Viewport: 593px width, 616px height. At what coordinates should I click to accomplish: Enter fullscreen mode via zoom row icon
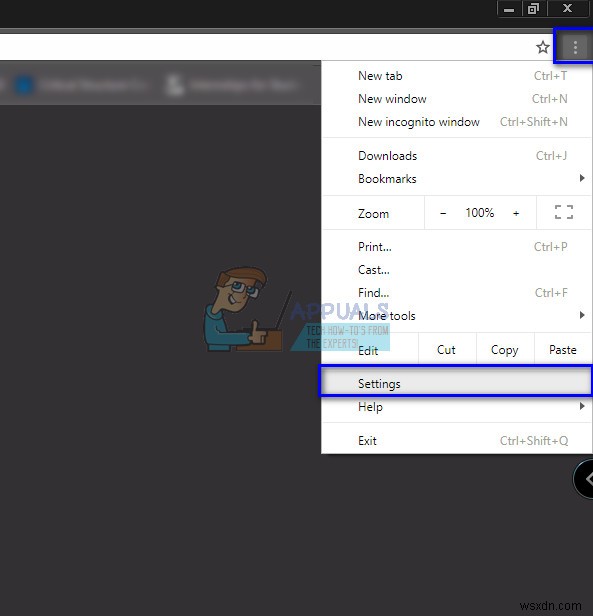point(564,212)
